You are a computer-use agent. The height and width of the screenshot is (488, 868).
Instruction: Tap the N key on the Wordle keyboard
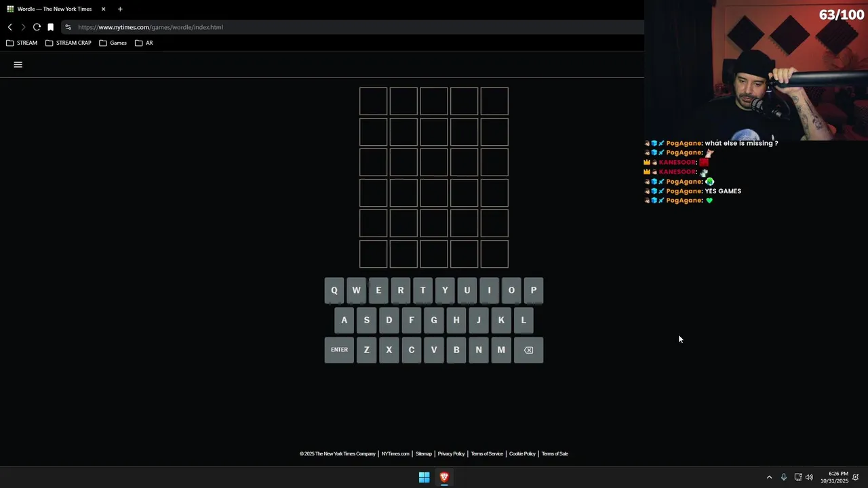479,350
